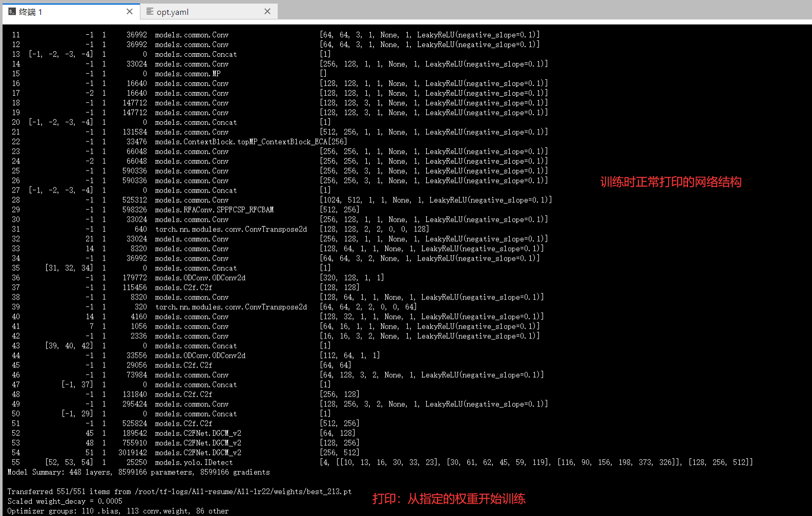Click 'models.common.Concat' in row 13

point(196,54)
